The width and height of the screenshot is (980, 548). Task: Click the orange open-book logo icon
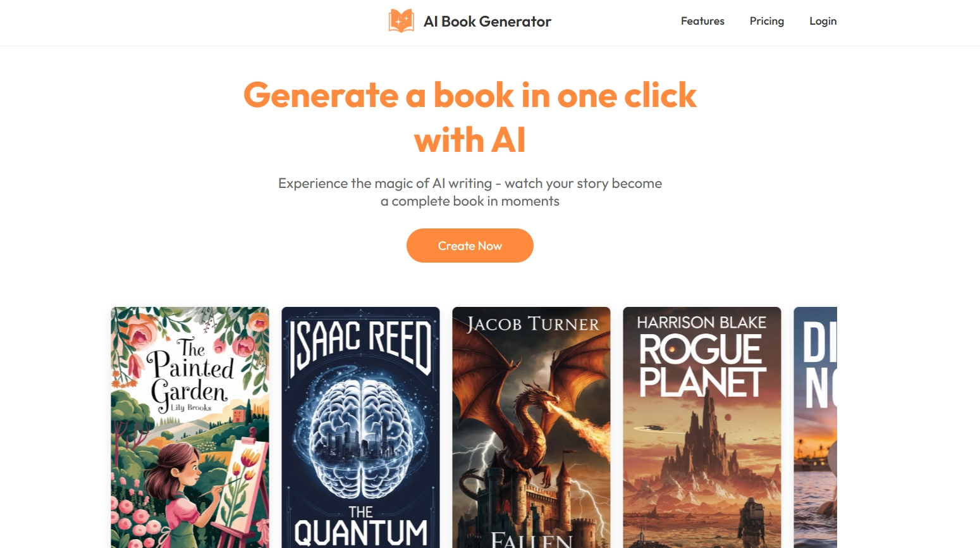click(401, 21)
